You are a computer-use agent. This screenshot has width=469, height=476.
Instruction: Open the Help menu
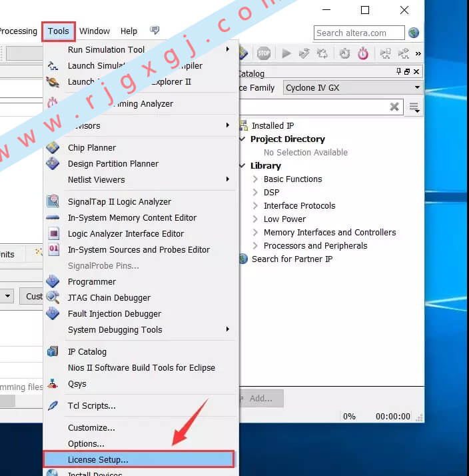pyautogui.click(x=129, y=31)
